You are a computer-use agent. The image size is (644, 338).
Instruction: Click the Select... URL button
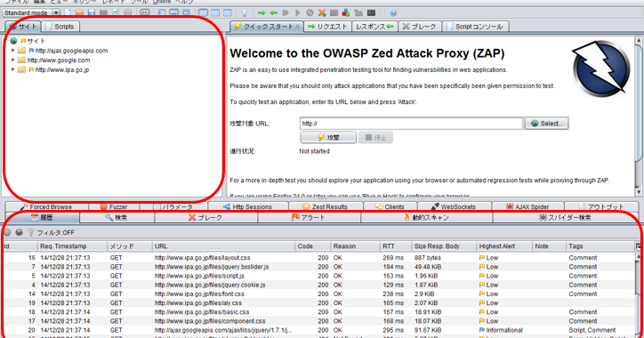point(546,124)
